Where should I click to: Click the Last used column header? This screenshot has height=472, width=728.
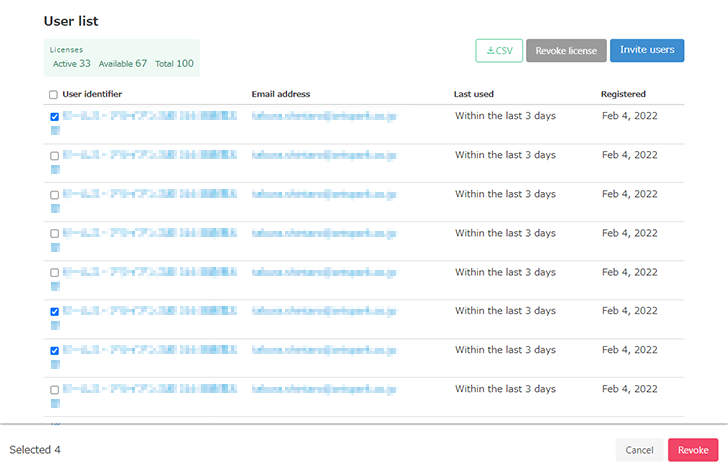(474, 95)
